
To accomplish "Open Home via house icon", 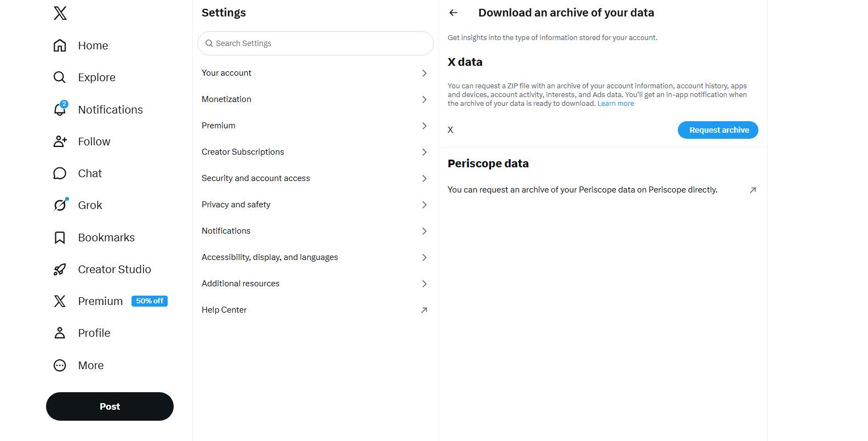I will pyautogui.click(x=60, y=46).
